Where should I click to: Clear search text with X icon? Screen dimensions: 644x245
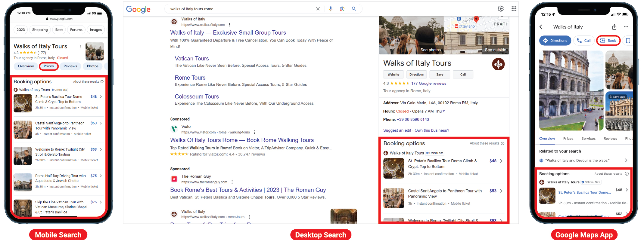[318, 9]
